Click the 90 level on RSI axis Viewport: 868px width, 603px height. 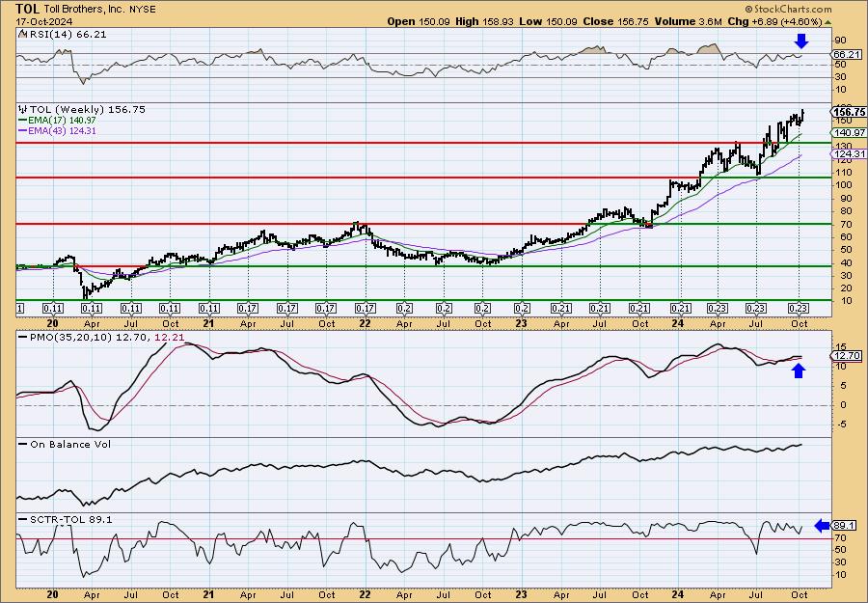841,40
